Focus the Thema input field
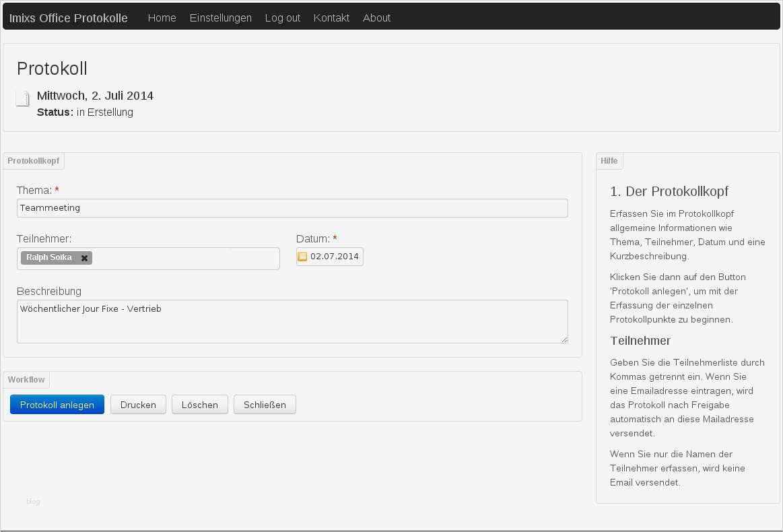The height and width of the screenshot is (532, 783). 292,208
